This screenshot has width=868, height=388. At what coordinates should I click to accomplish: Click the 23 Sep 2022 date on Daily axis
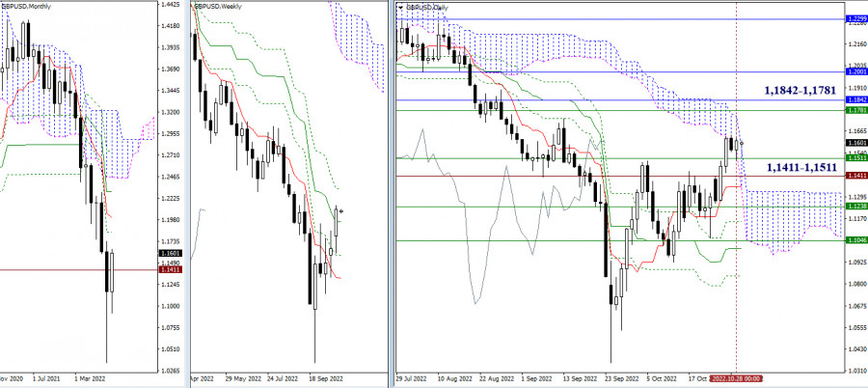tap(623, 378)
